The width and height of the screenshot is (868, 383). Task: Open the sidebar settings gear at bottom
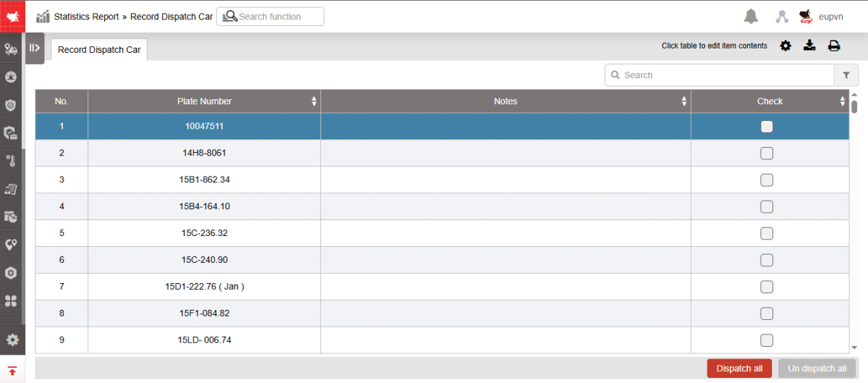click(12, 340)
